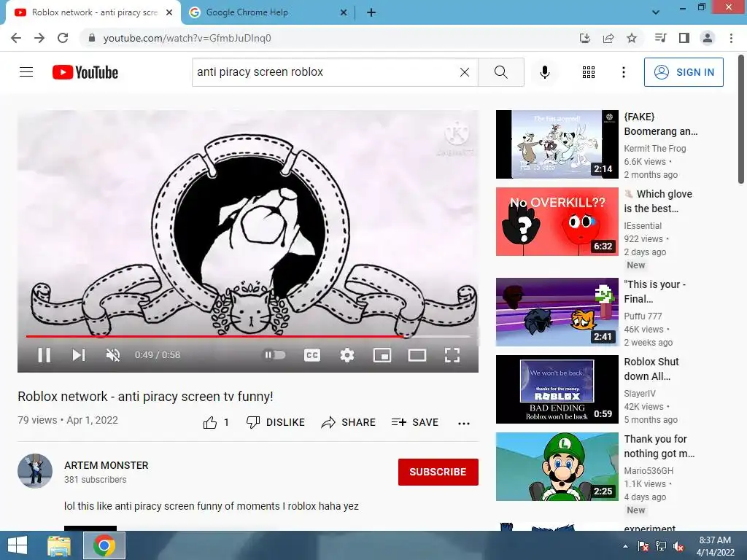
Task: Open 'Roblox Shut down All...' video title
Action: point(651,368)
